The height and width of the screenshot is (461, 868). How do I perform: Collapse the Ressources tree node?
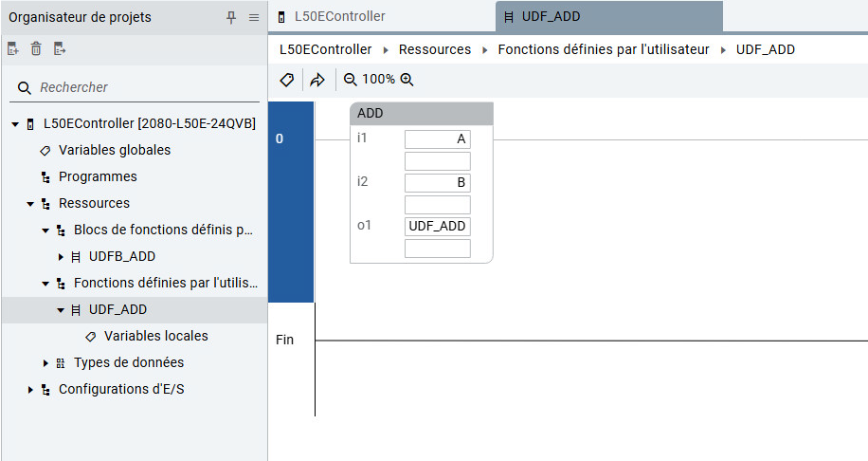point(30,204)
